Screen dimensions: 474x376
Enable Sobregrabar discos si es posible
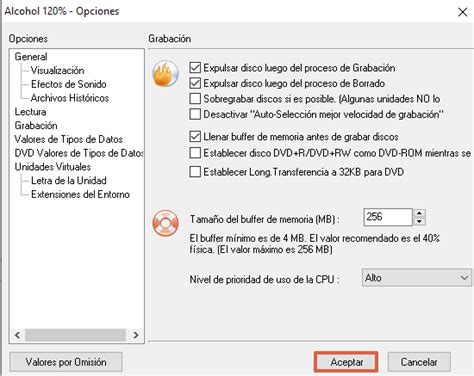pos(195,99)
